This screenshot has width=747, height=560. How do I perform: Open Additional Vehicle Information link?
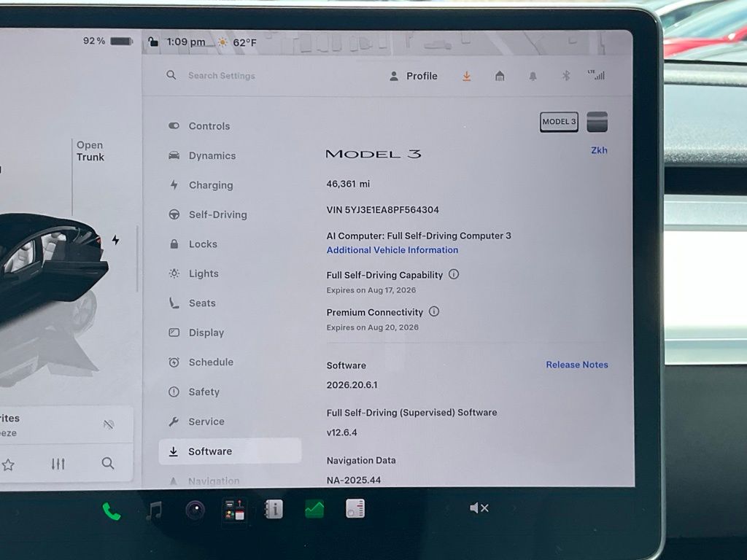[392, 250]
